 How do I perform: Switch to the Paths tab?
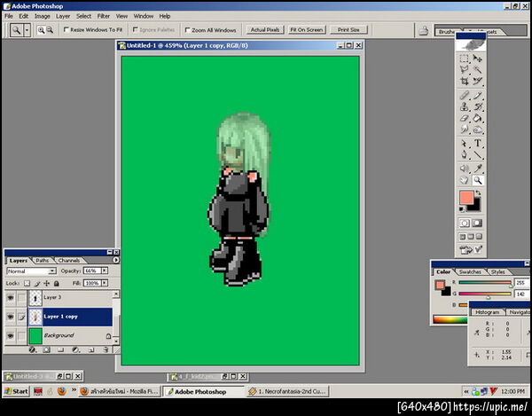tap(42, 260)
